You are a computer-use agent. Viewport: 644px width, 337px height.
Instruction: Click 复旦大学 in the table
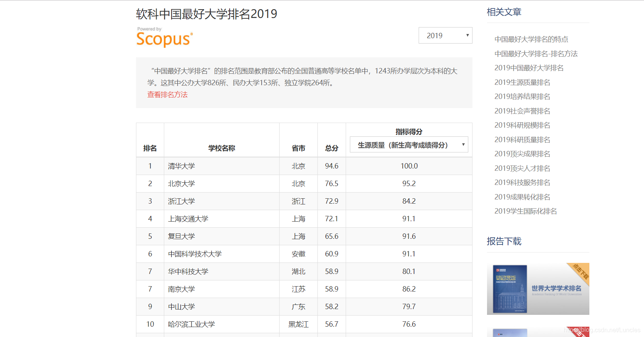[x=181, y=237]
